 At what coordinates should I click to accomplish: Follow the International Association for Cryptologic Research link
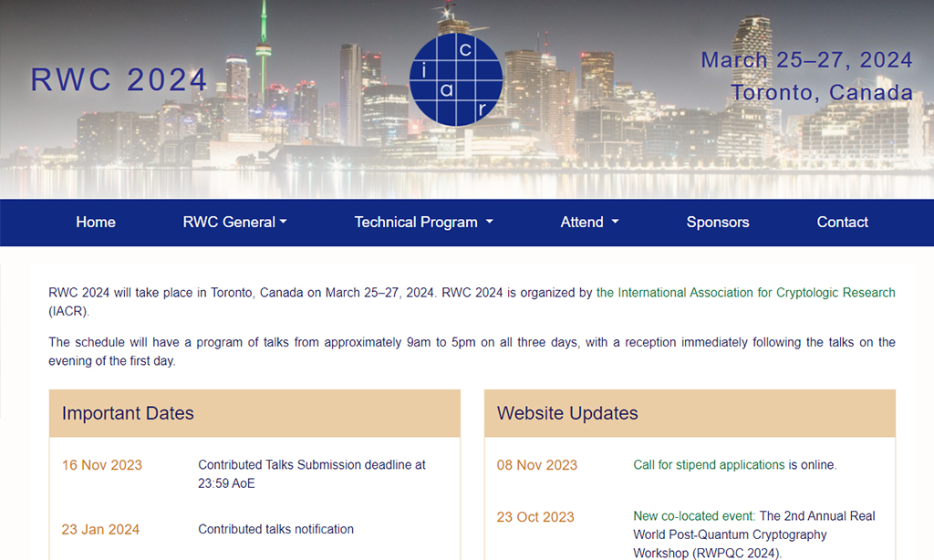[x=746, y=293]
